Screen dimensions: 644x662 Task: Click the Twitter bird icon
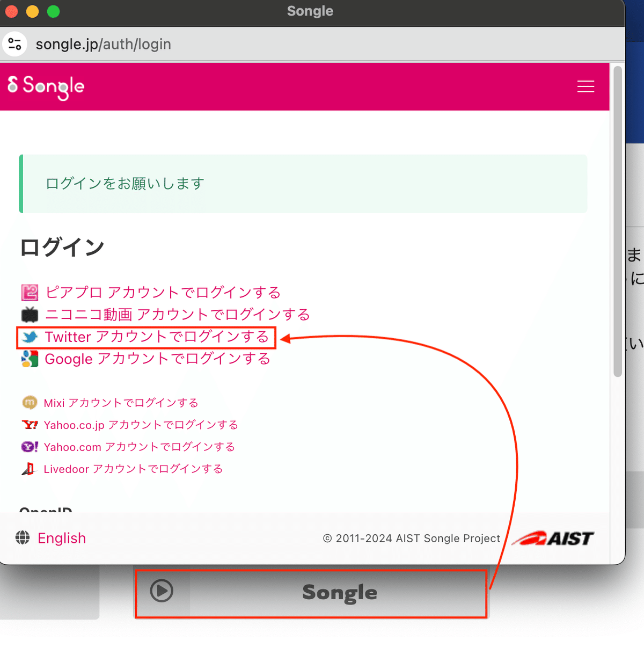pyautogui.click(x=30, y=337)
